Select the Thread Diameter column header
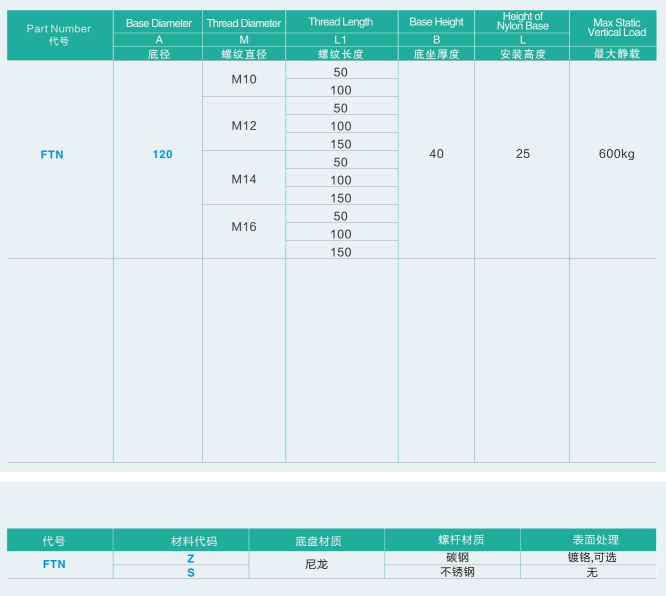 (x=244, y=23)
